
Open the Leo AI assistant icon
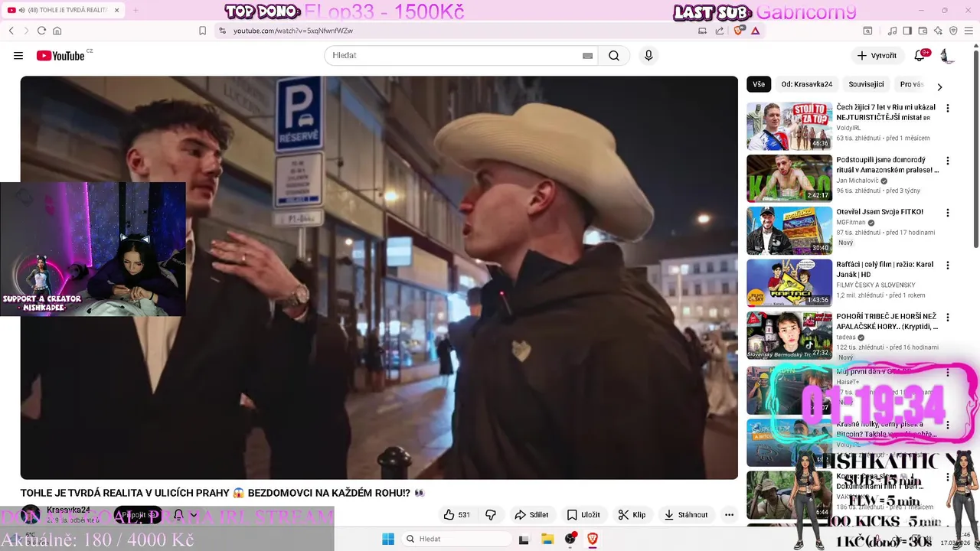[x=938, y=31]
